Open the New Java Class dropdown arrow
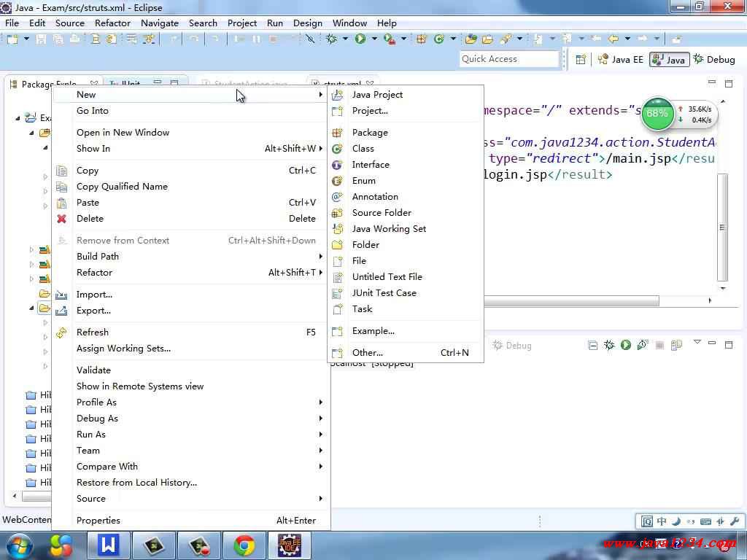The image size is (747, 560). tap(453, 39)
